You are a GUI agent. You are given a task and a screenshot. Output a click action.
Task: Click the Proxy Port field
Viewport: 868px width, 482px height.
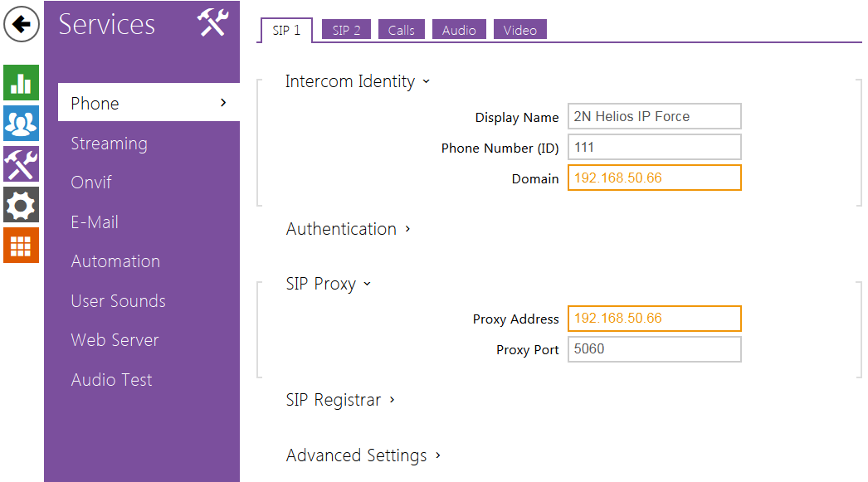(654, 349)
